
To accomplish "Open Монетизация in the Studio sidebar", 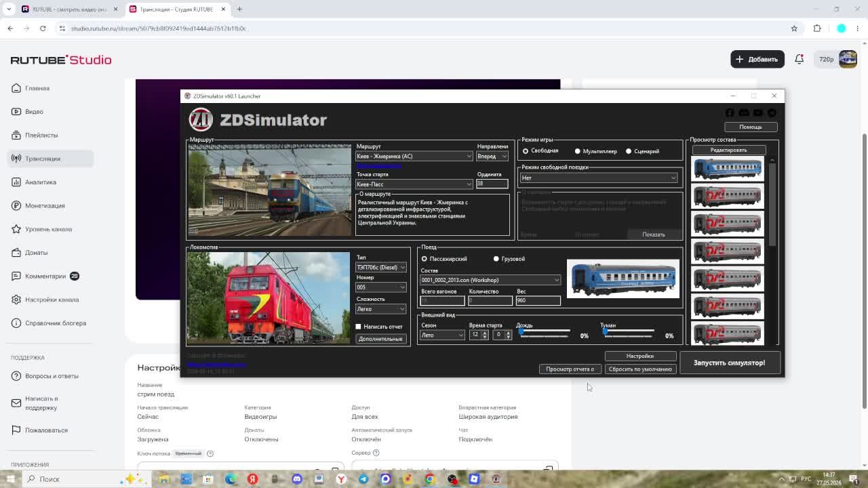I will click(45, 205).
